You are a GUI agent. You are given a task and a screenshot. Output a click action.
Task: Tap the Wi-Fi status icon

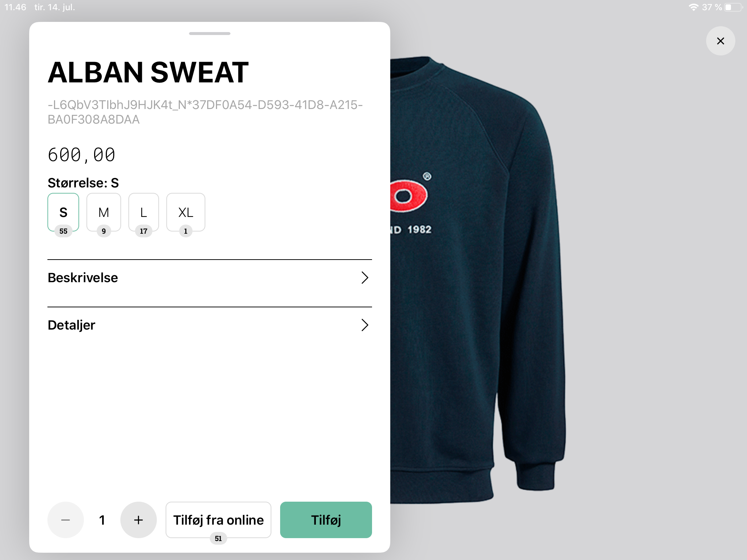(693, 7)
